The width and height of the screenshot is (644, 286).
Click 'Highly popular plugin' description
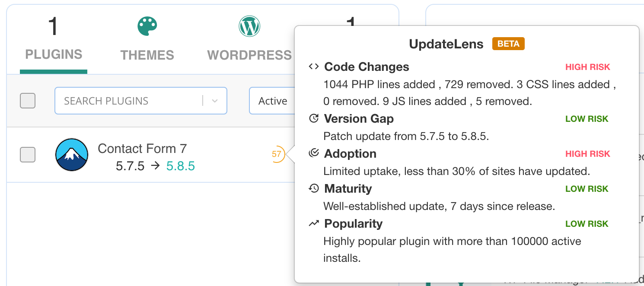(453, 250)
